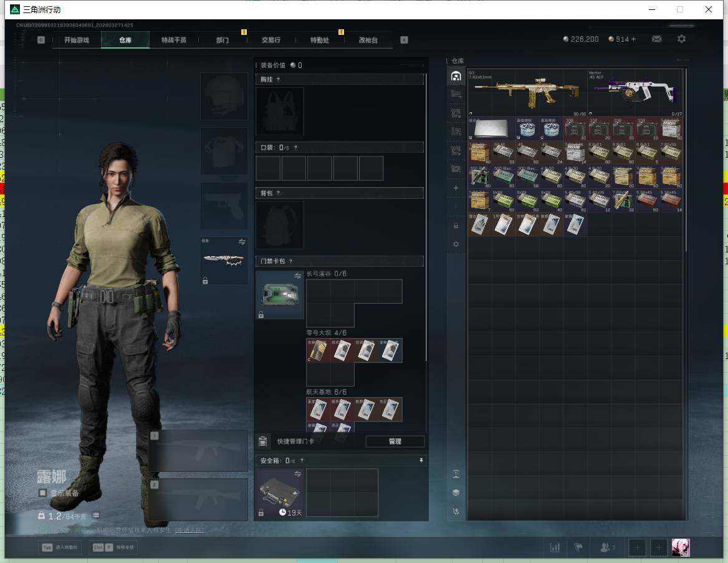Select the main warehouse icon in sidebar
Screen dimensions: 728x563
tap(456, 76)
